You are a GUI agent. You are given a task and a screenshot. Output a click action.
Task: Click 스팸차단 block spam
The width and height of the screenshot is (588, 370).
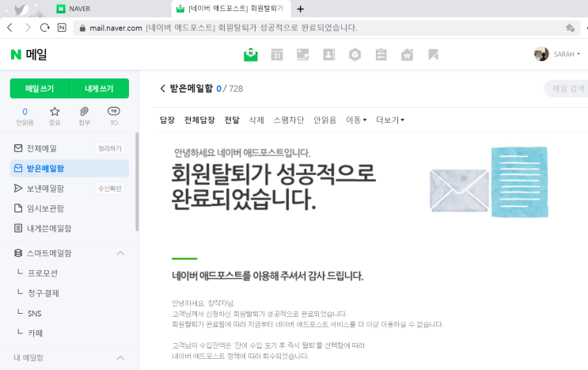point(288,120)
